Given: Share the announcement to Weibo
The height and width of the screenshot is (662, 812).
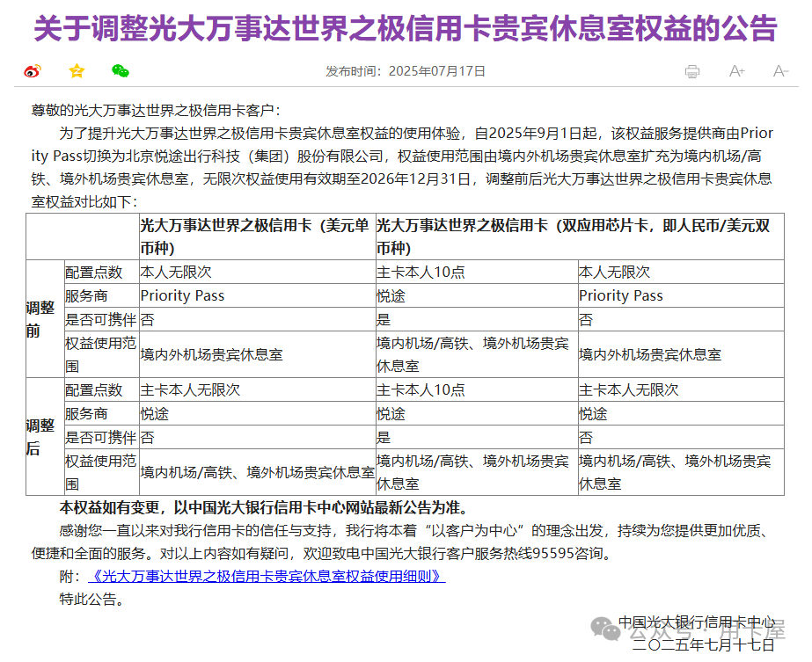Looking at the screenshot, I should click(33, 69).
